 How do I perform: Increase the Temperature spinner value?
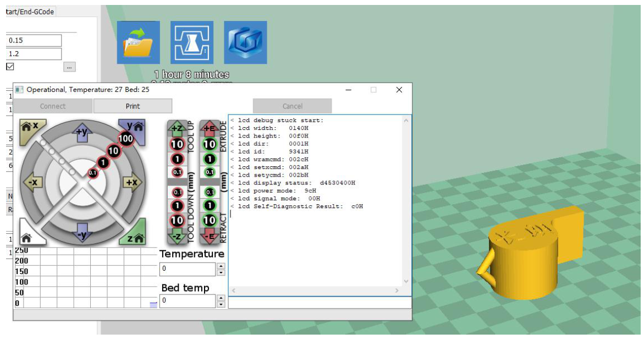(221, 266)
